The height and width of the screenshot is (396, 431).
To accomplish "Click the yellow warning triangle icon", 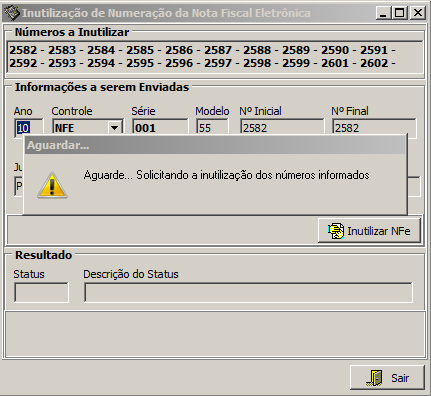I will (52, 185).
